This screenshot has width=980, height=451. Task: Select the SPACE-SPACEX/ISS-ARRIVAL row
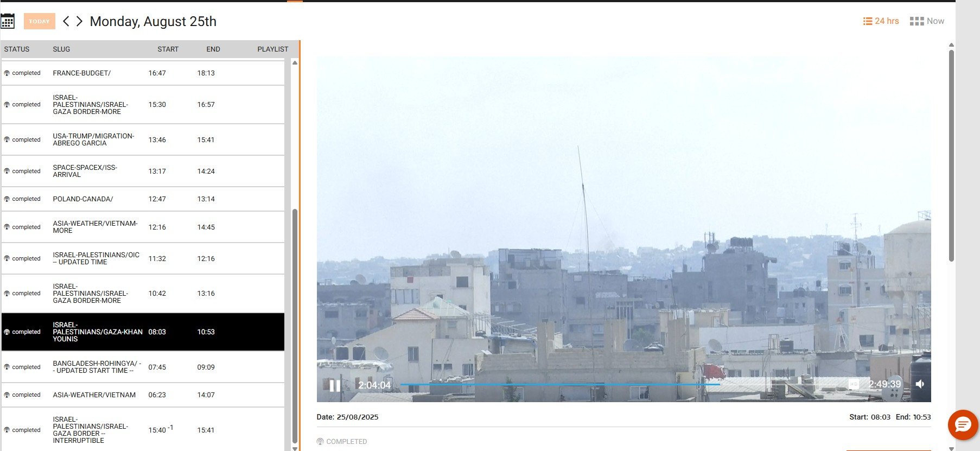tap(85, 171)
